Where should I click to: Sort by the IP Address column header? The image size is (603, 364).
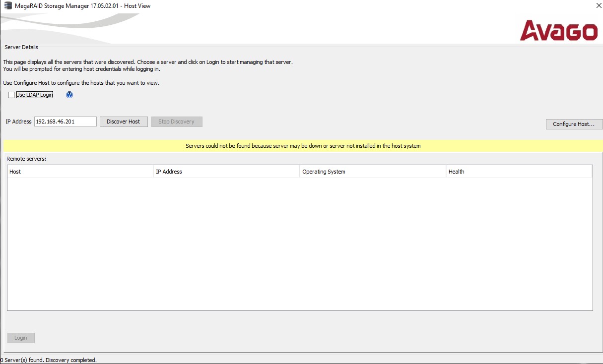(227, 172)
